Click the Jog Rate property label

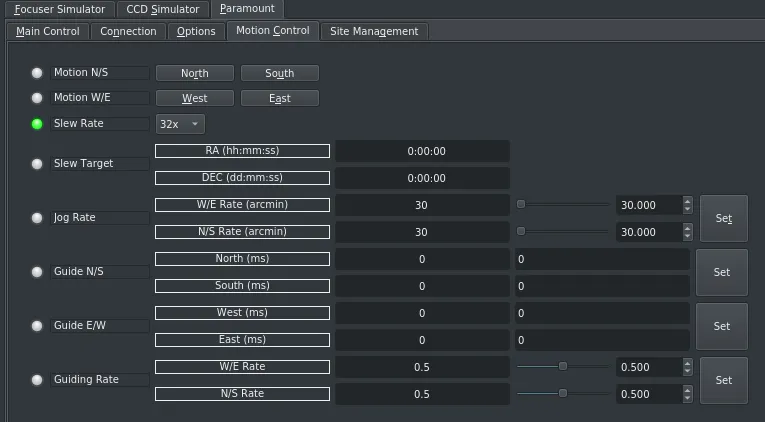(100, 218)
